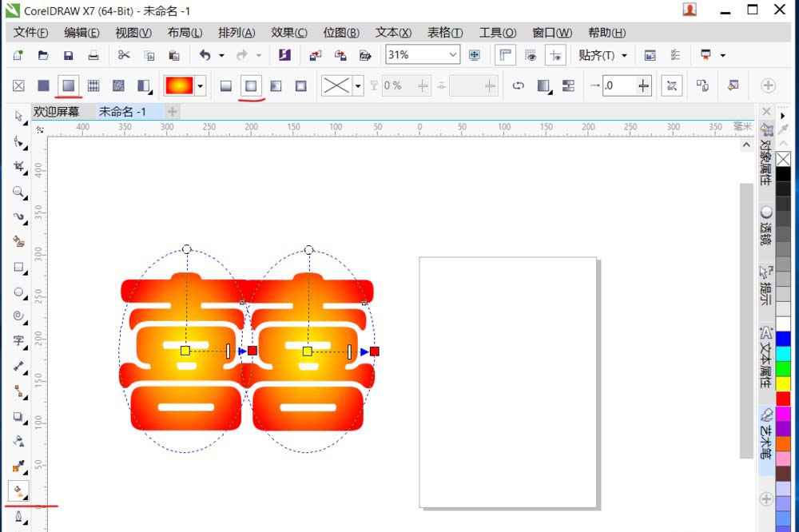Click the Open folder icon

(43, 55)
